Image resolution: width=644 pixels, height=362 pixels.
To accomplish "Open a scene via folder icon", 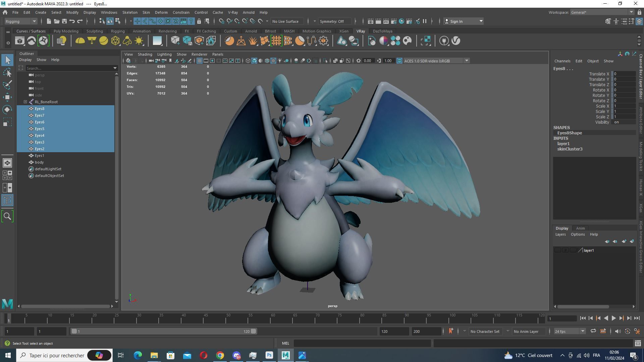I will click(x=56, y=21).
